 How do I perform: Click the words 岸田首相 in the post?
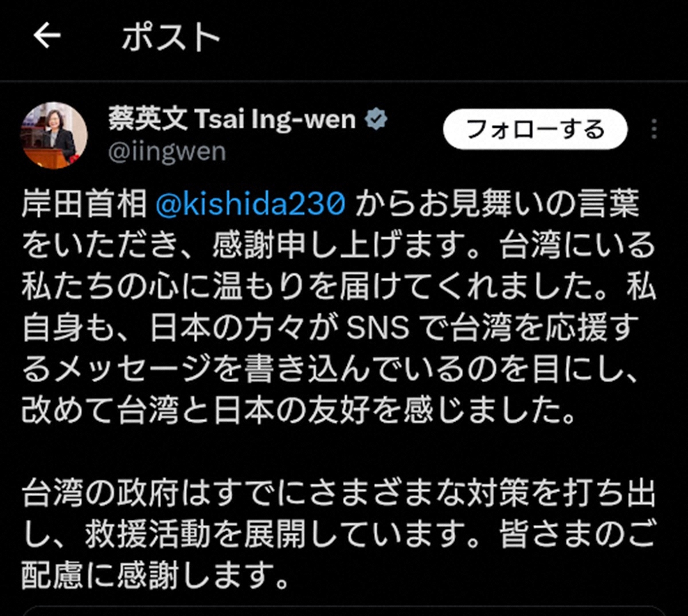pyautogui.click(x=84, y=205)
